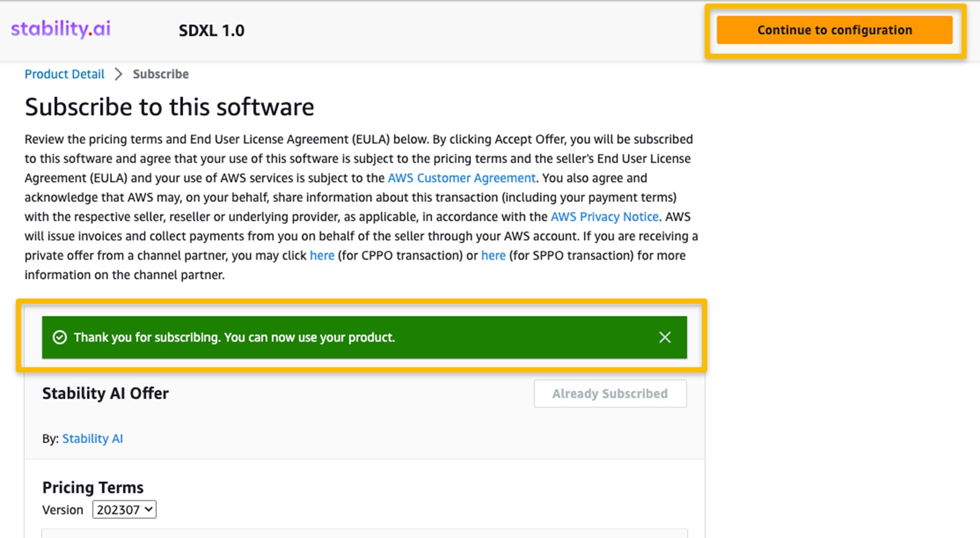Viewport: 980px width, 538px height.
Task: Click the Stability AI Offer heading
Action: click(105, 393)
